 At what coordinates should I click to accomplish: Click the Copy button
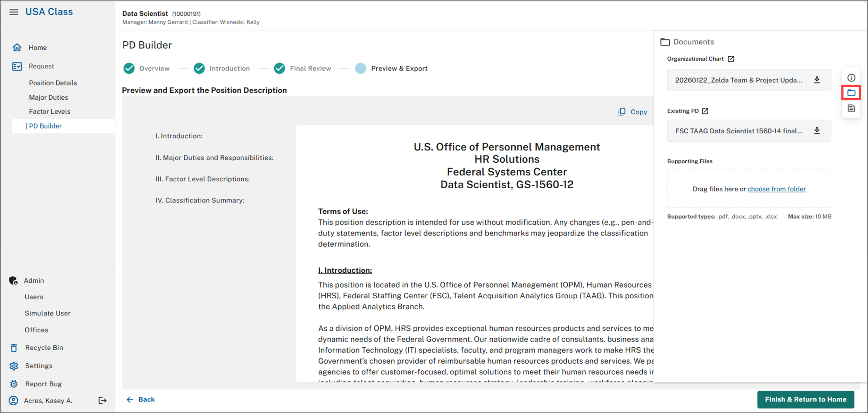[633, 112]
